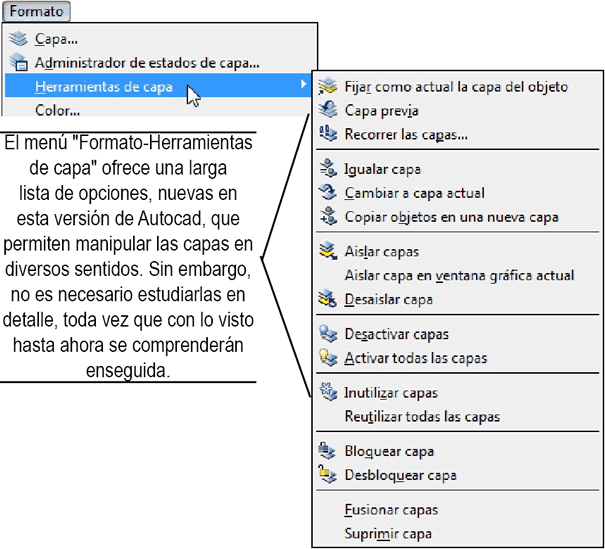Select Aislar capas option
This screenshot has width=605, height=549.
(382, 252)
